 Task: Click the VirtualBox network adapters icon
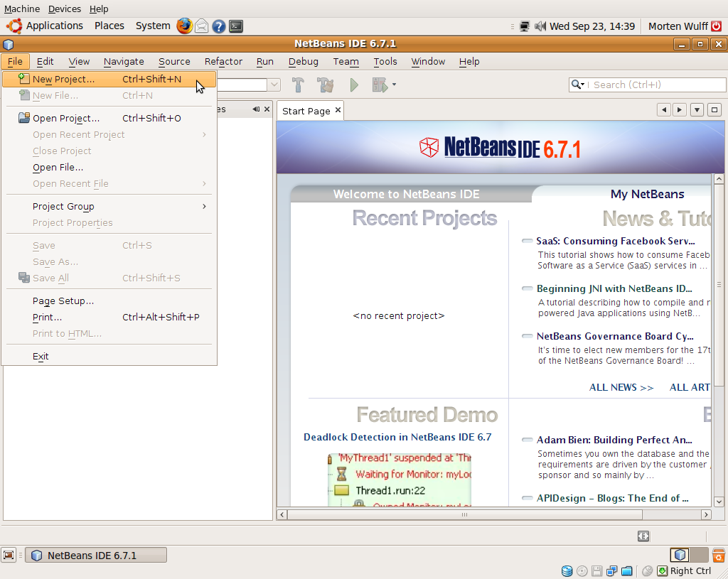pyautogui.click(x=611, y=571)
